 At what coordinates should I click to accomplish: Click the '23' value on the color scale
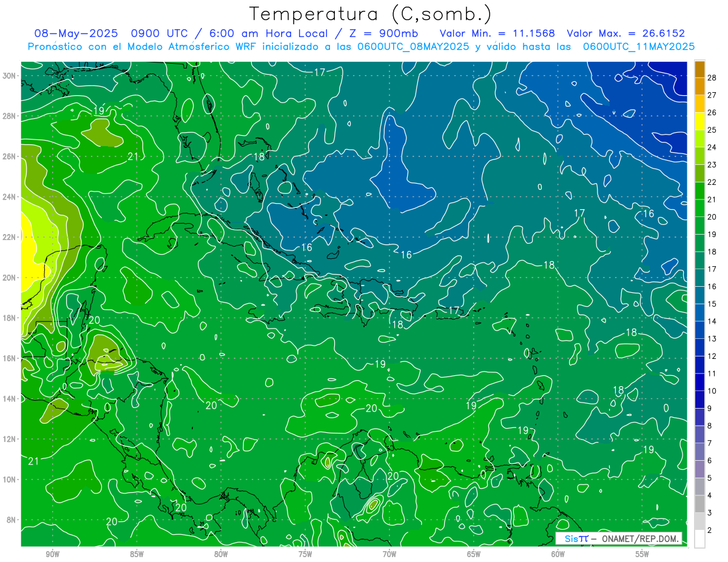pos(712,165)
